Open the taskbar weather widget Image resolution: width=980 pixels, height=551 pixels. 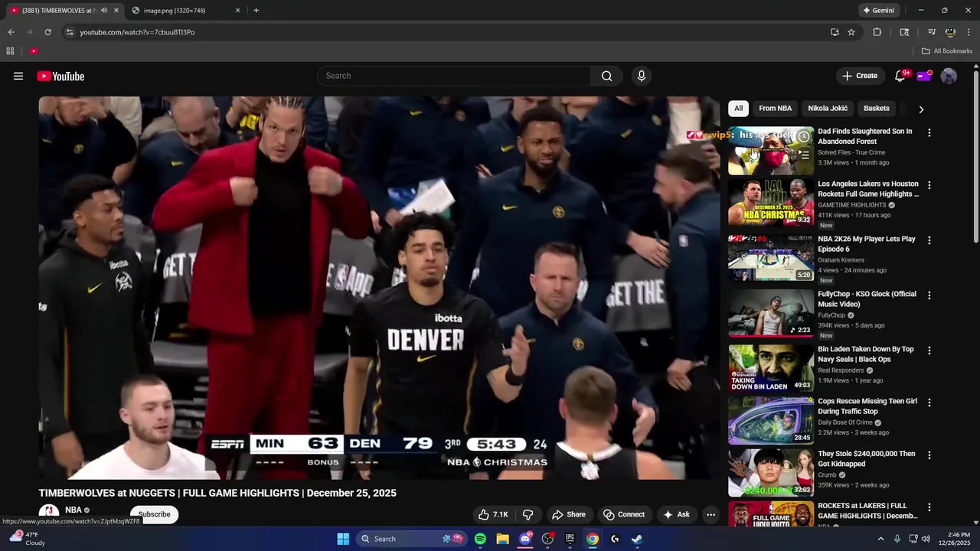[x=26, y=539]
